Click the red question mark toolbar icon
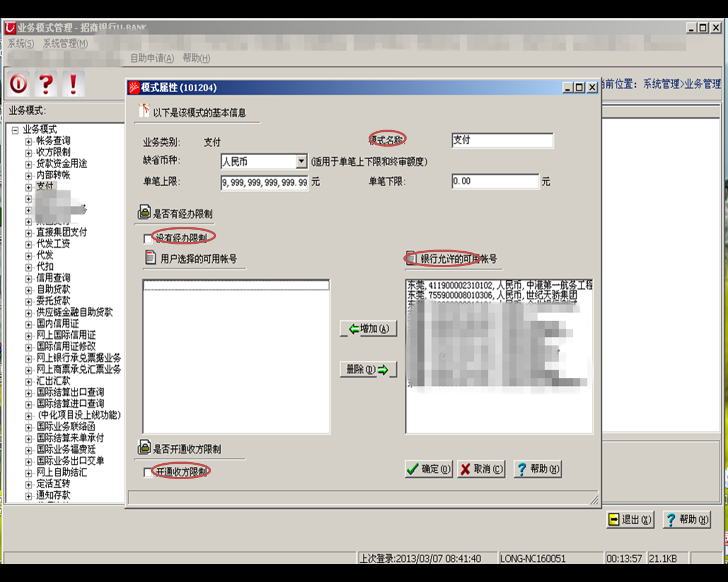Viewport: 728px width, 582px height. point(46,84)
